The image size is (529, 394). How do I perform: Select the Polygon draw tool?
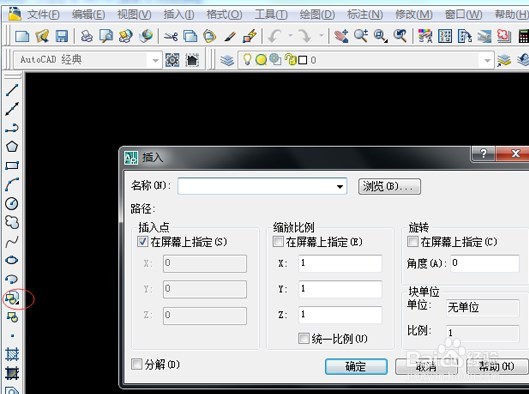point(12,147)
